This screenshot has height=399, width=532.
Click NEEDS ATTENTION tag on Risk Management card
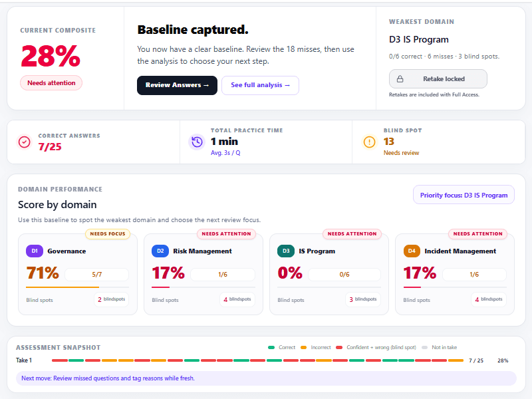pyautogui.click(x=226, y=234)
